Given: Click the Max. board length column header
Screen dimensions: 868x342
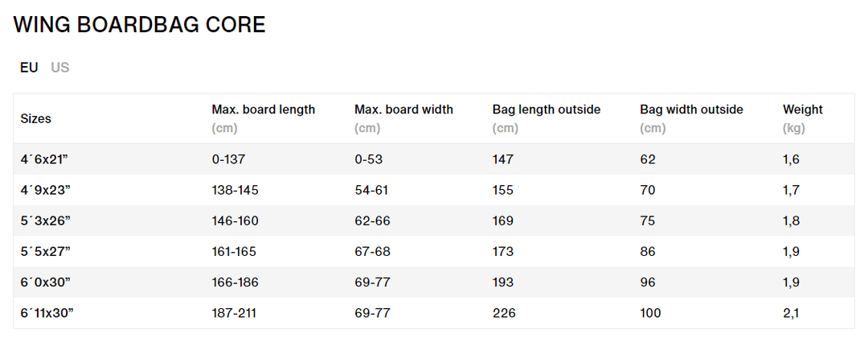Looking at the screenshot, I should (263, 109).
